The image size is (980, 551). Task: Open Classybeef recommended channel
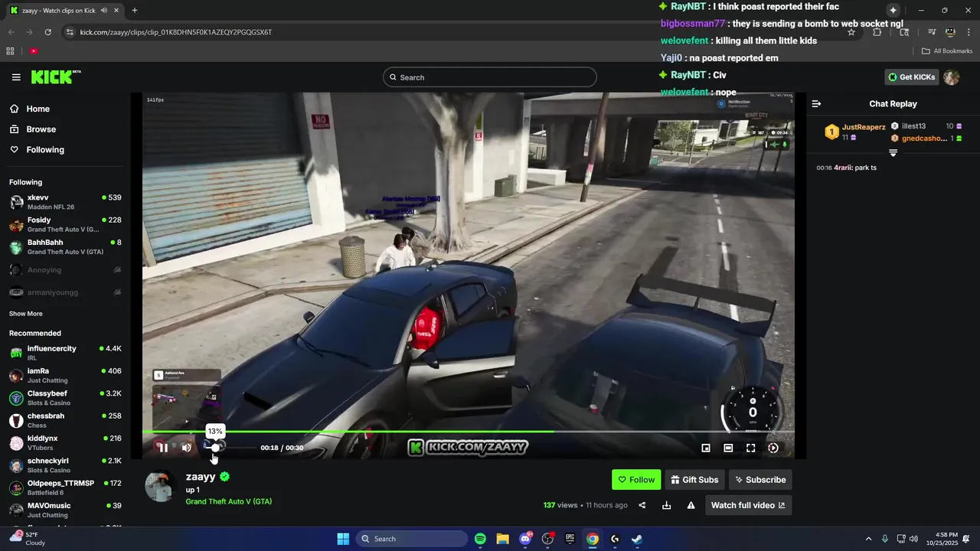pyautogui.click(x=65, y=398)
